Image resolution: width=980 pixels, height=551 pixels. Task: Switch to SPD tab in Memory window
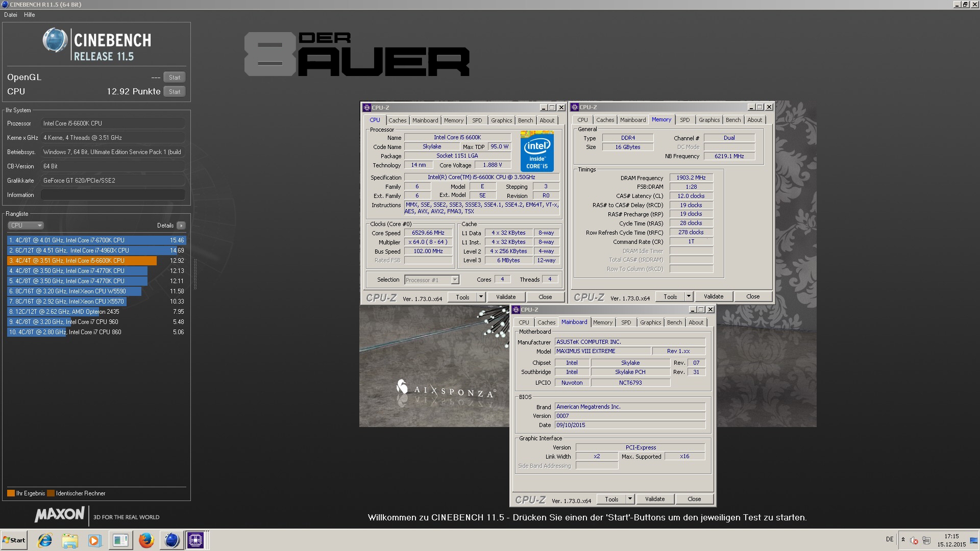(x=685, y=120)
